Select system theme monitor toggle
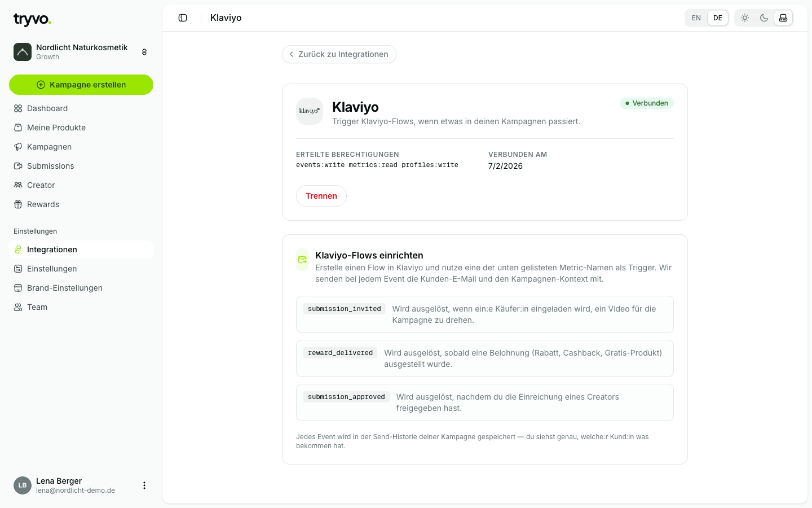 (x=783, y=18)
